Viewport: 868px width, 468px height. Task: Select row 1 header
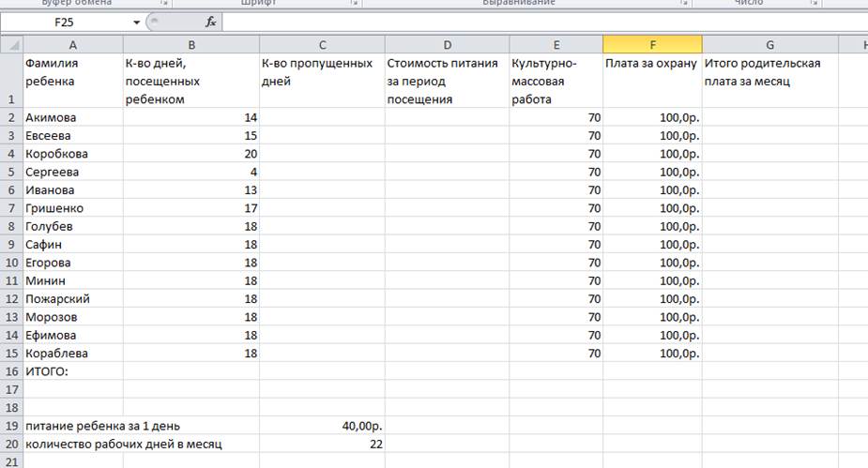pos(11,81)
